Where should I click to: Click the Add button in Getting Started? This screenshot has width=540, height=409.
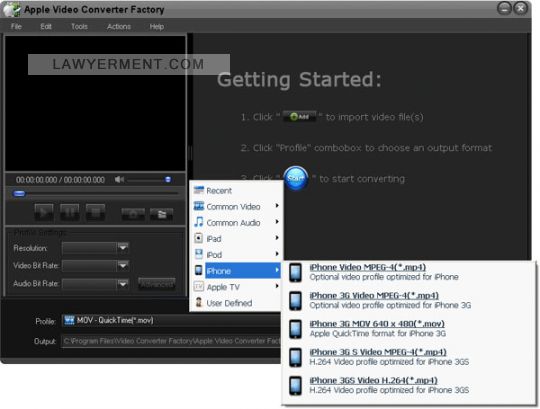click(299, 117)
